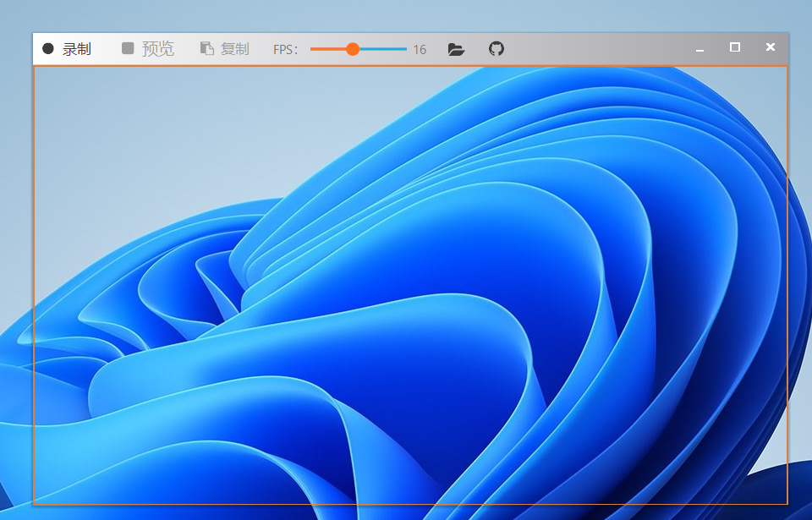Start recording via the 录制 label
812x520 pixels.
tap(76, 49)
